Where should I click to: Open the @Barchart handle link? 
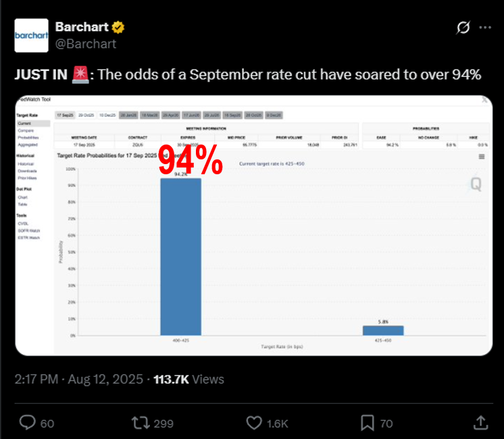pyautogui.click(x=86, y=44)
